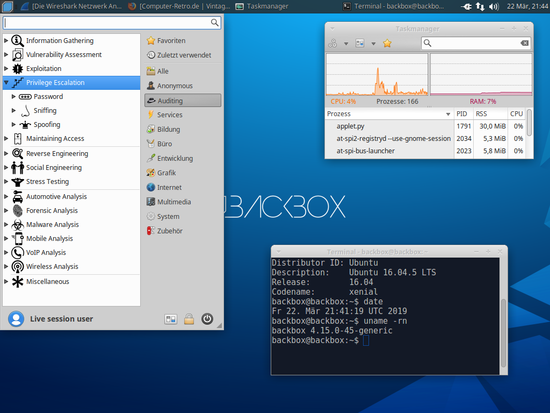Switch to Taskmanager in the panel
The width and height of the screenshot is (550, 413).
[x=262, y=6]
